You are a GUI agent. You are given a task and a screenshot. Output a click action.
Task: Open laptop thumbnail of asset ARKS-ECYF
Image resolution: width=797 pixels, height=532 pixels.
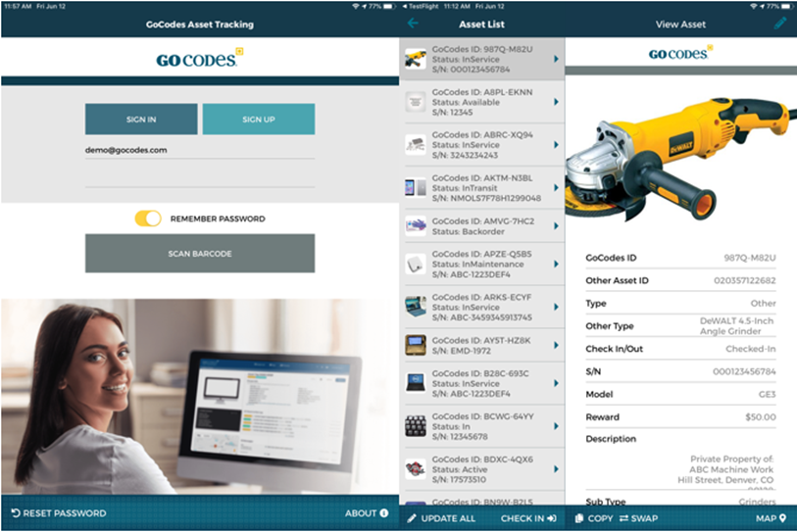[x=416, y=307]
